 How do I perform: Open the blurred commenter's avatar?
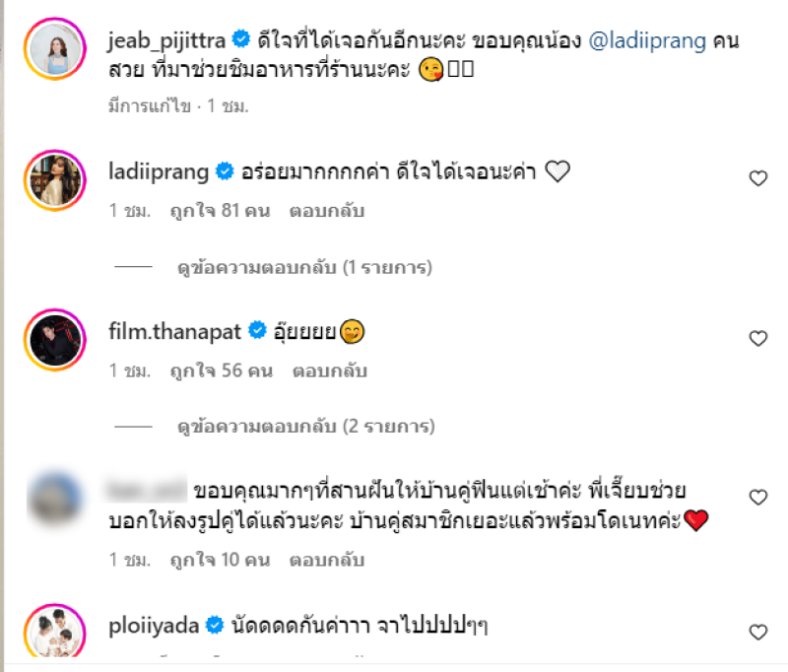(x=48, y=499)
